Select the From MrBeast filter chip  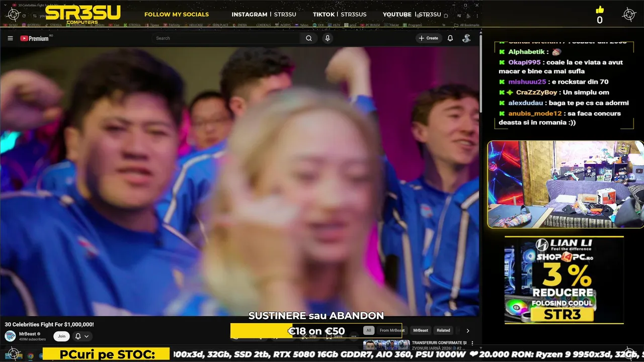point(392,330)
